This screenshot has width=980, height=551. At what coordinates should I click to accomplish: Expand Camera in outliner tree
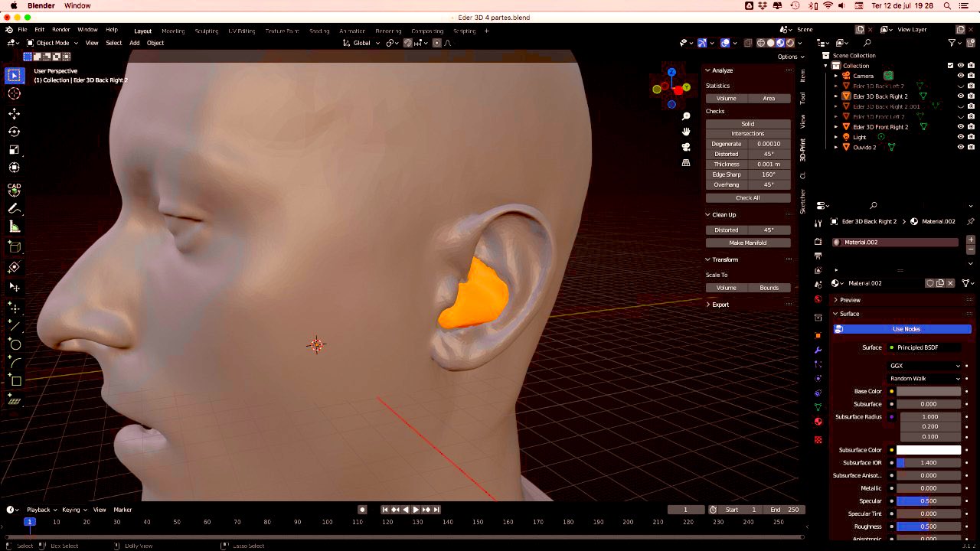(836, 76)
